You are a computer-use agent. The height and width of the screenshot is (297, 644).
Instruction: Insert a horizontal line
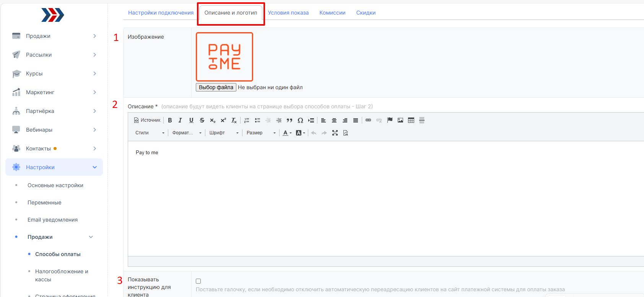[422, 120]
